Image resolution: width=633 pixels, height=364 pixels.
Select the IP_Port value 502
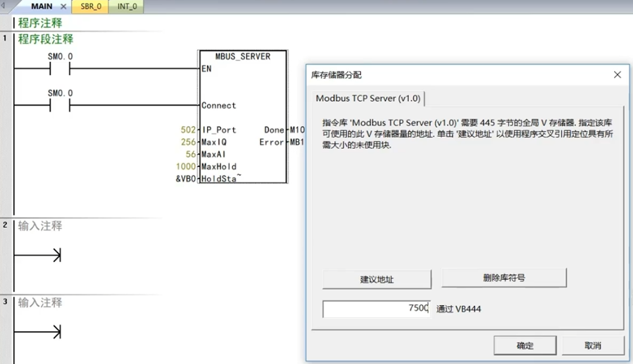tap(188, 130)
